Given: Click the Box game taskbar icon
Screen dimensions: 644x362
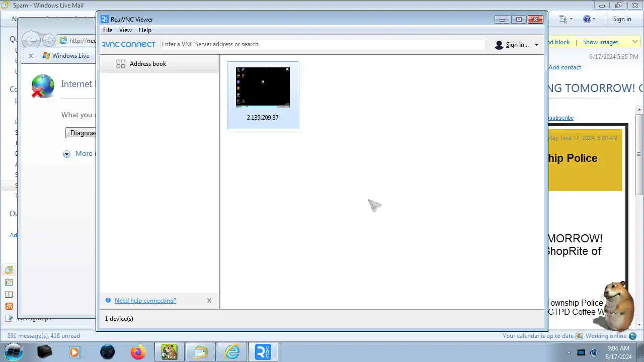Looking at the screenshot, I should point(169,352).
